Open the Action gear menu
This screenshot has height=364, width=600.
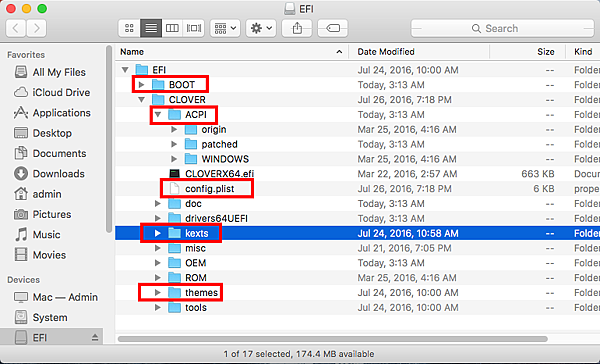tap(261, 28)
